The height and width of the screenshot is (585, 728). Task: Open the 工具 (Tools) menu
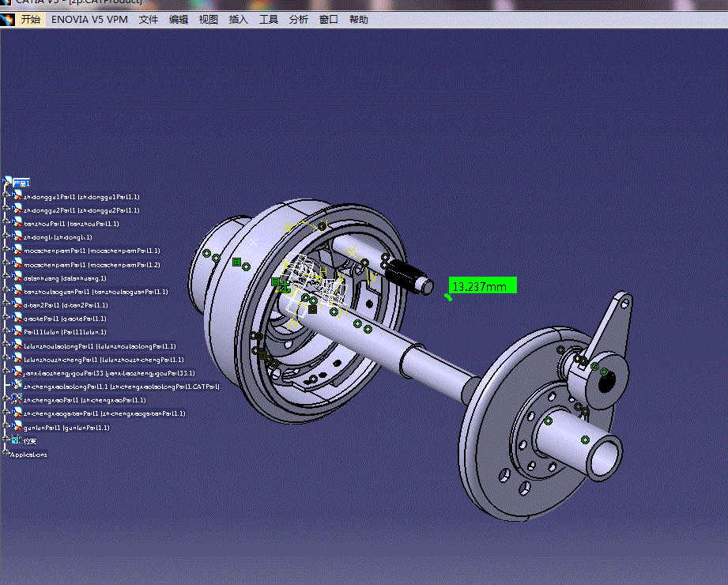tap(269, 20)
